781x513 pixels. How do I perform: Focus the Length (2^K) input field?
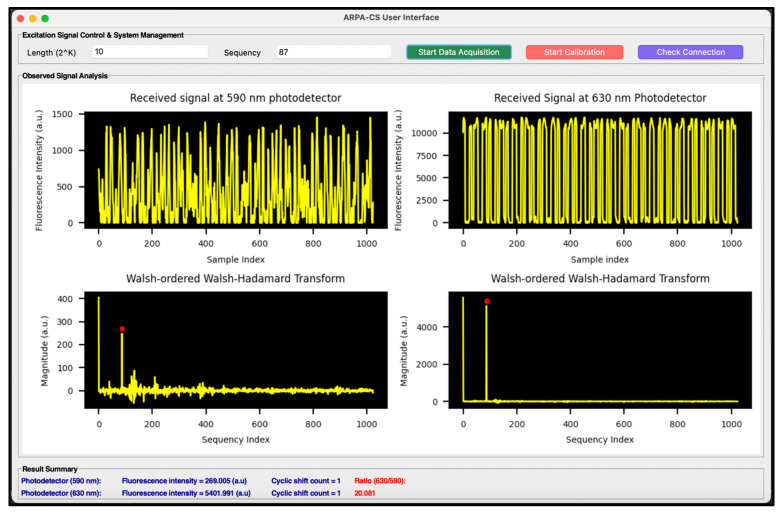coord(150,52)
